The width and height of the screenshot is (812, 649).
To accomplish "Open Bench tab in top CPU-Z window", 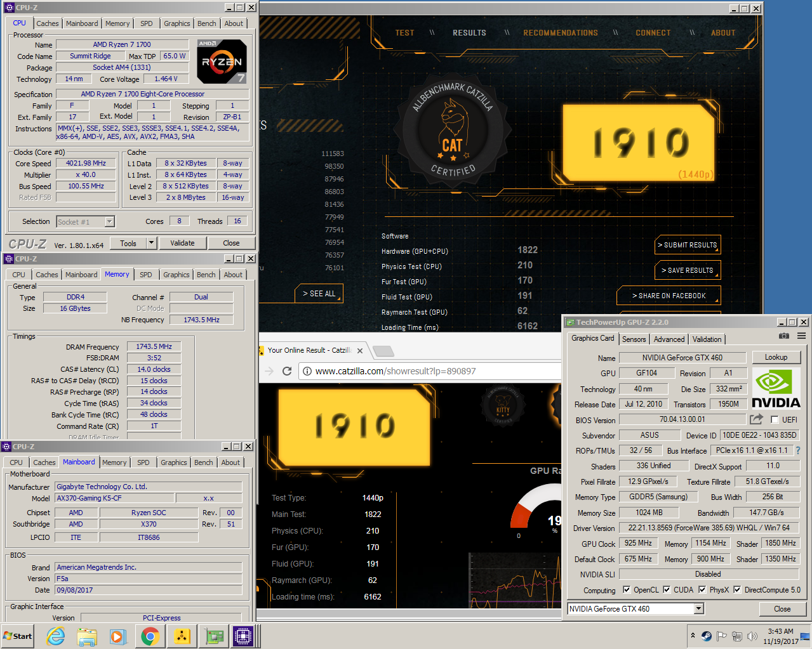I will coord(206,23).
